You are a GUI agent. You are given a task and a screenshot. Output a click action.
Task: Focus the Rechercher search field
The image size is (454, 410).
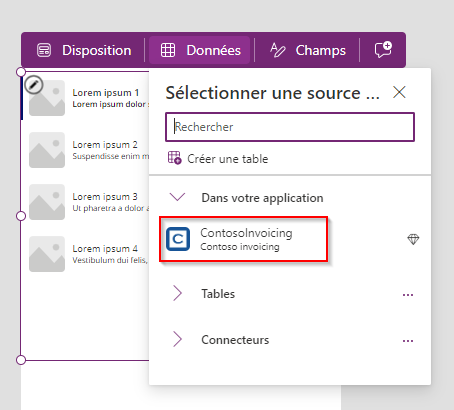point(290,127)
